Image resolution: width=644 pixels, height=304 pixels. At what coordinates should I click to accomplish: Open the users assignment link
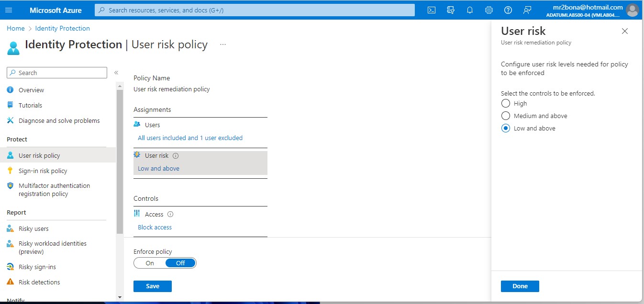pos(189,138)
